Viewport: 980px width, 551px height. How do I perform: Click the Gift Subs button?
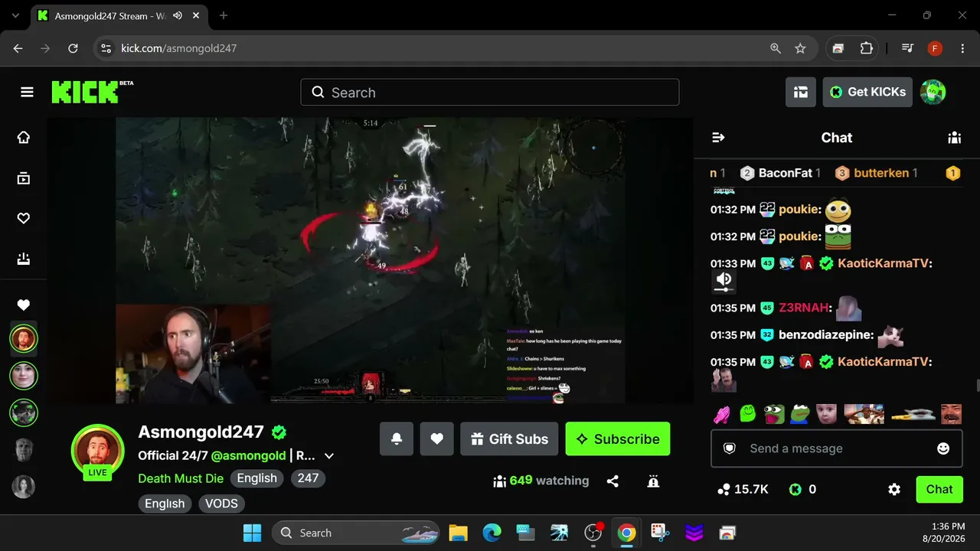[509, 439]
